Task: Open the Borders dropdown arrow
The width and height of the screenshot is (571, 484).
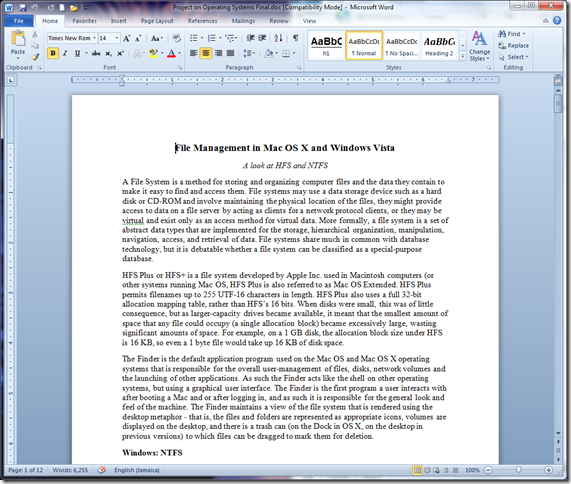Action: [294, 54]
